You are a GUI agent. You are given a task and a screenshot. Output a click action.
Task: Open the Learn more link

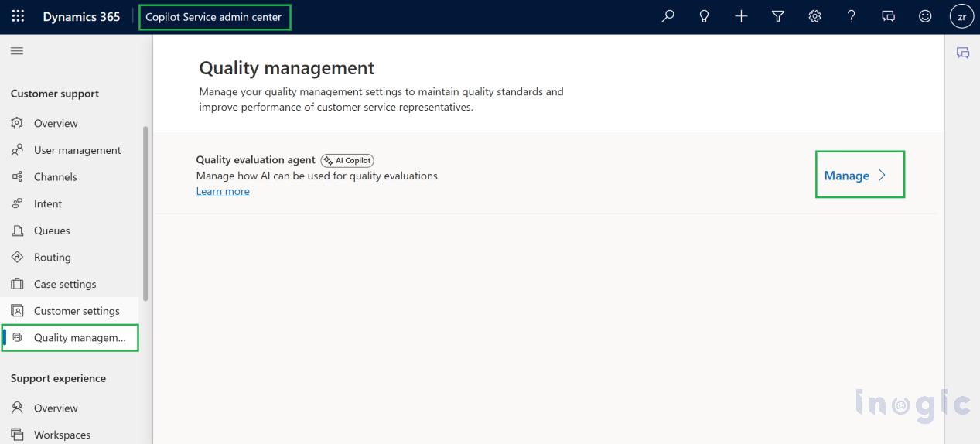(x=223, y=191)
